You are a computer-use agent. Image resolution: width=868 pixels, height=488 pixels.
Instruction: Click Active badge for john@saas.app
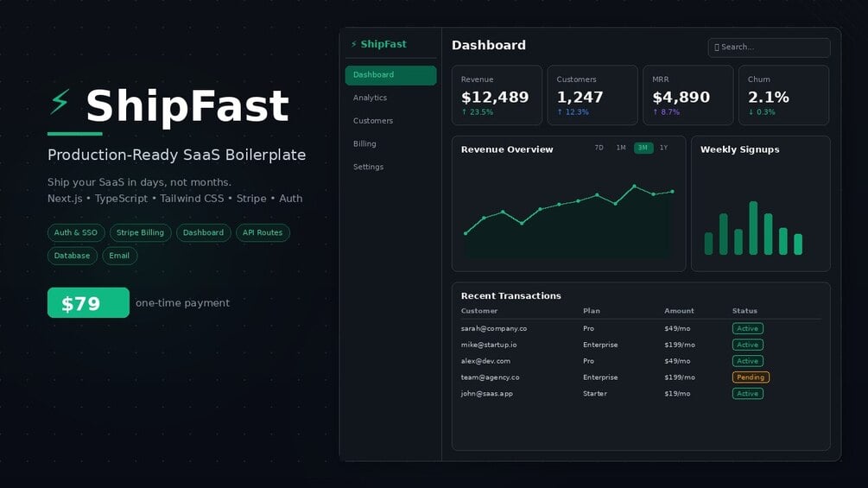coord(748,394)
